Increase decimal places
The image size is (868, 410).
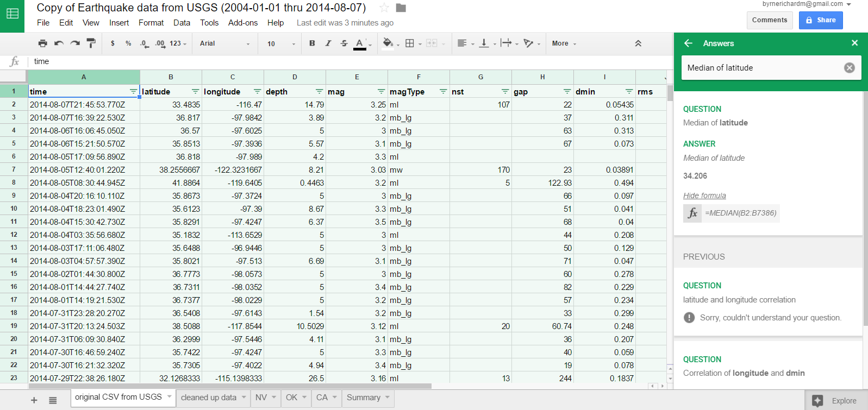(x=160, y=43)
